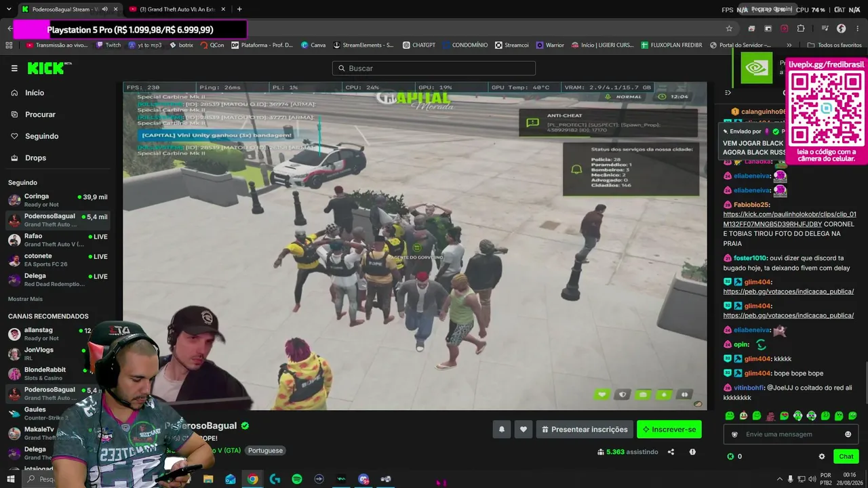Open the emoji picker in chat input
This screenshot has width=868, height=488.
848,434
